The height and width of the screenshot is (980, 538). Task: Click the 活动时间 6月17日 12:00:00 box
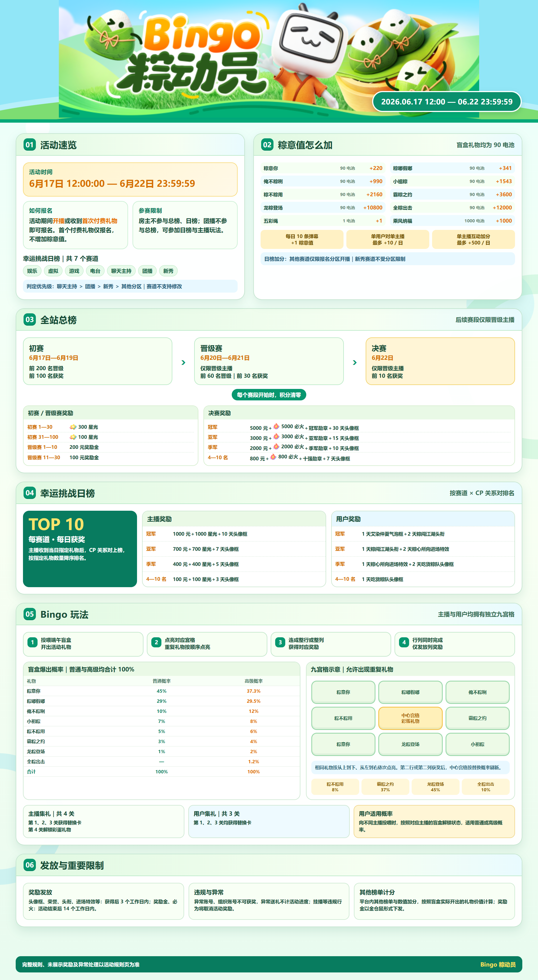click(x=130, y=179)
